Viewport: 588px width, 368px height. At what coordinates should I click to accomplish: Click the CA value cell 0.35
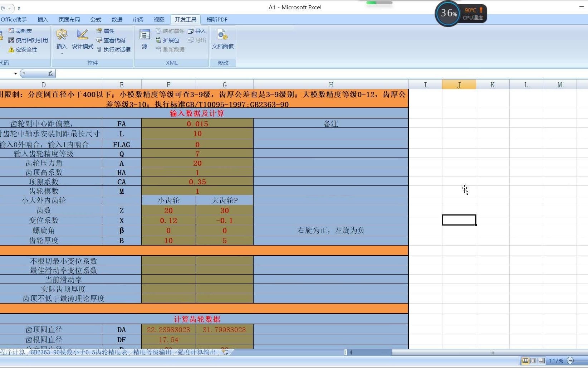(197, 182)
